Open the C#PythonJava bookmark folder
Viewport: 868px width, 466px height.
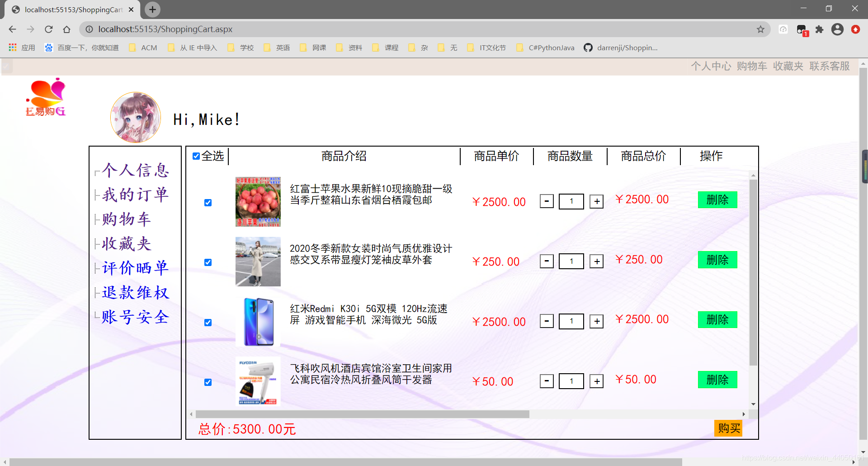(x=545, y=48)
